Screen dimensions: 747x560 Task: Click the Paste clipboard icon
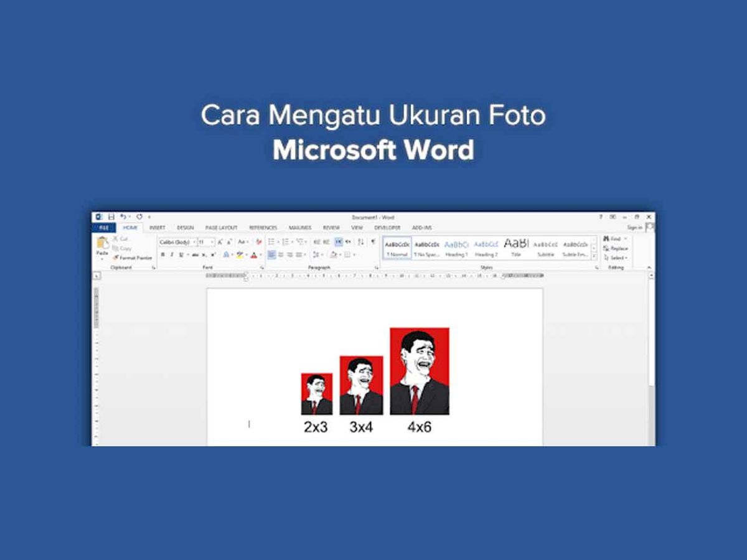click(102, 243)
